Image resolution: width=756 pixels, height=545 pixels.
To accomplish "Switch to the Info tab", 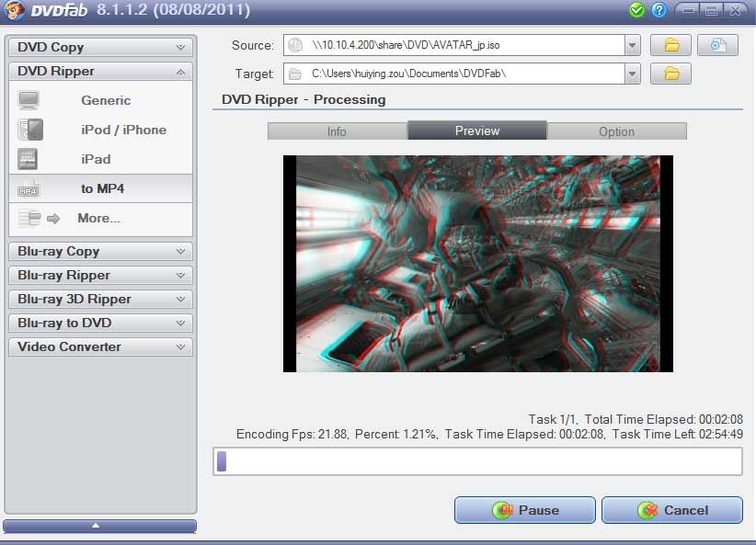I will [338, 131].
